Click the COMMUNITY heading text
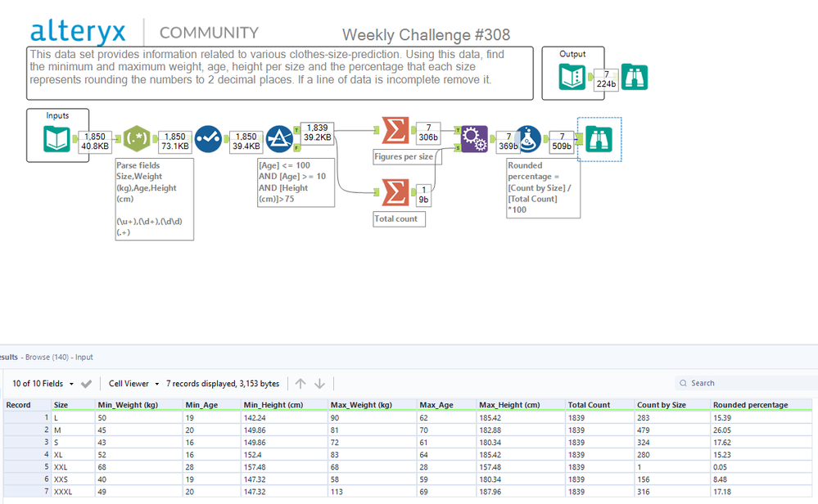Viewport: 818px width, 504px height. click(x=209, y=33)
